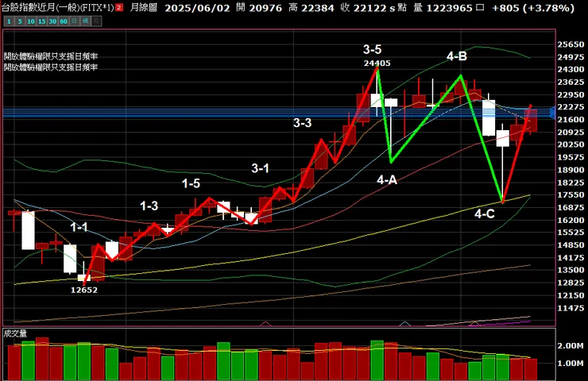The image size is (588, 381).
Task: Click the red '2' badge beside FITX*1
Action: click(119, 7)
